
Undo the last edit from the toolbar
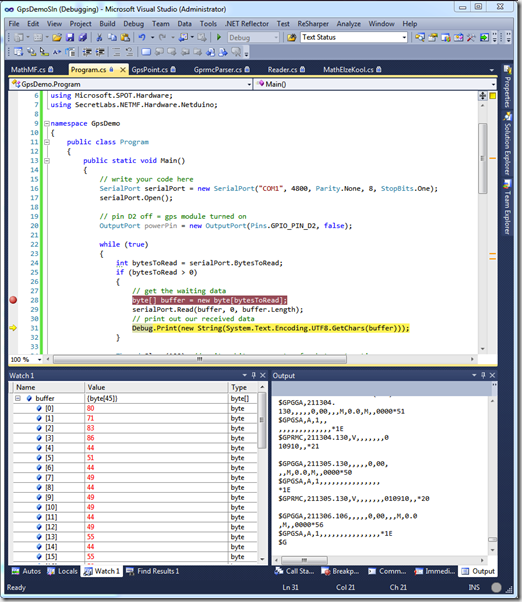point(142,37)
